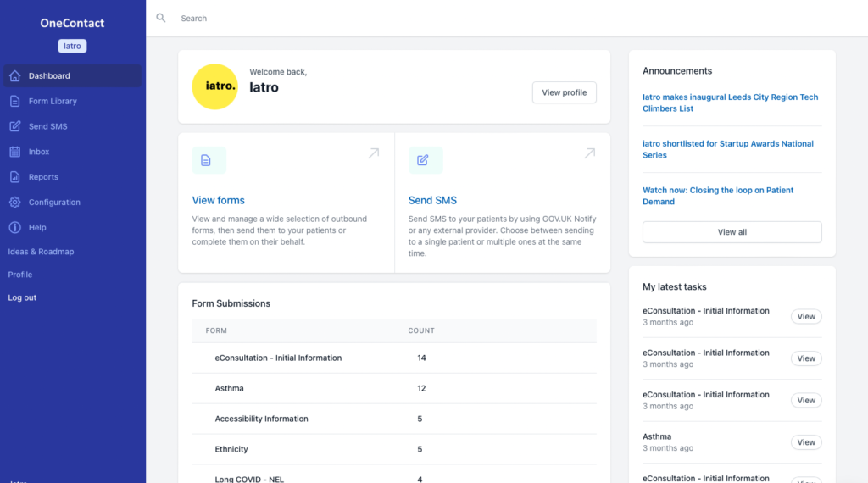
Task: Click the Inbox icon in sidebar
Action: (x=15, y=152)
